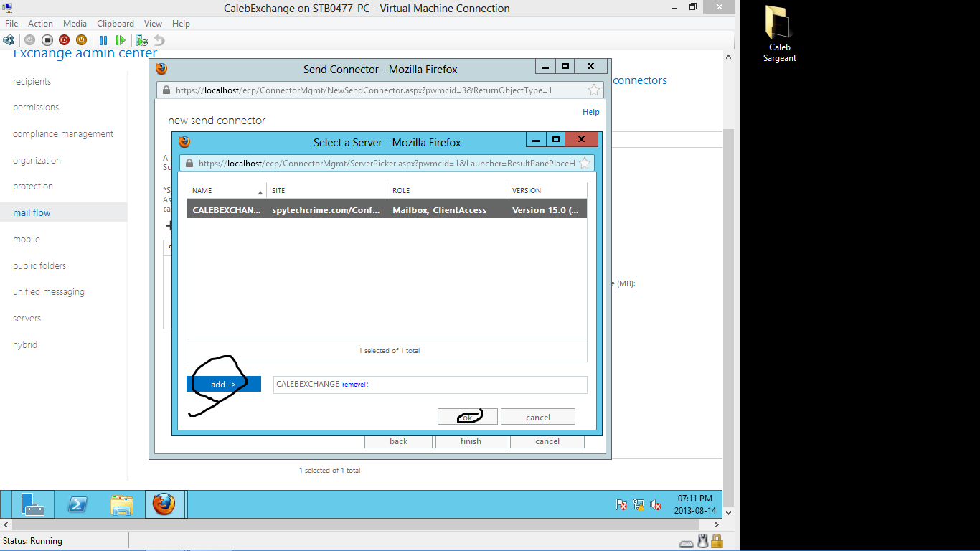Cancel the new send connector wizard
The height and width of the screenshot is (551, 980).
(547, 441)
